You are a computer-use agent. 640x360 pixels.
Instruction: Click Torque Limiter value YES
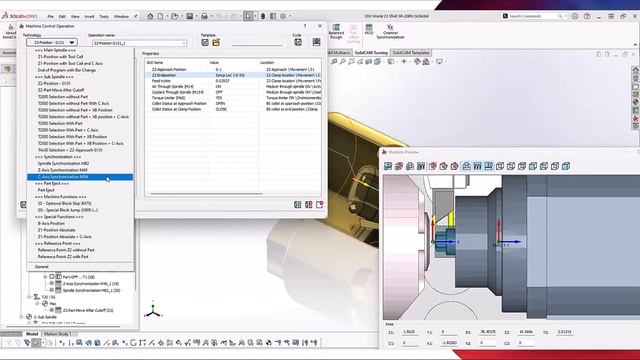click(x=234, y=98)
